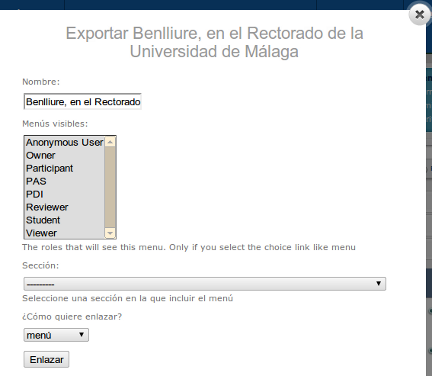Image resolution: width=432 pixels, height=376 pixels.
Task: Select PDI in the roles list
Action: pyautogui.click(x=64, y=194)
